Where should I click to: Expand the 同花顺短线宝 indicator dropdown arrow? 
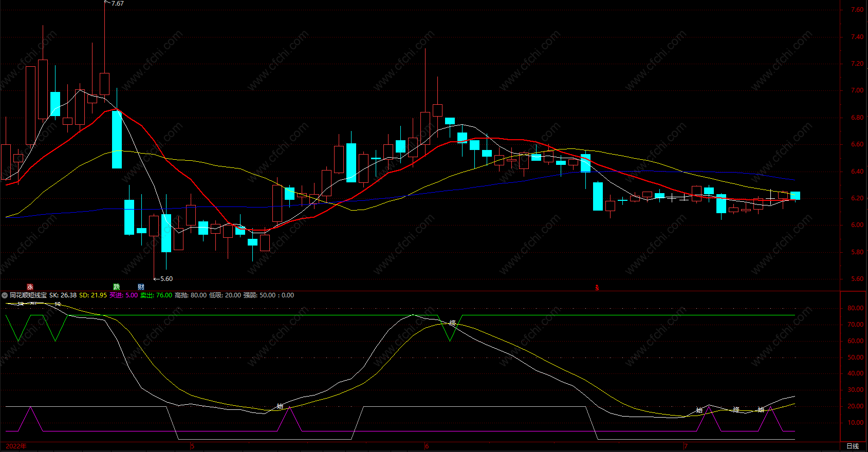[x=5, y=295]
